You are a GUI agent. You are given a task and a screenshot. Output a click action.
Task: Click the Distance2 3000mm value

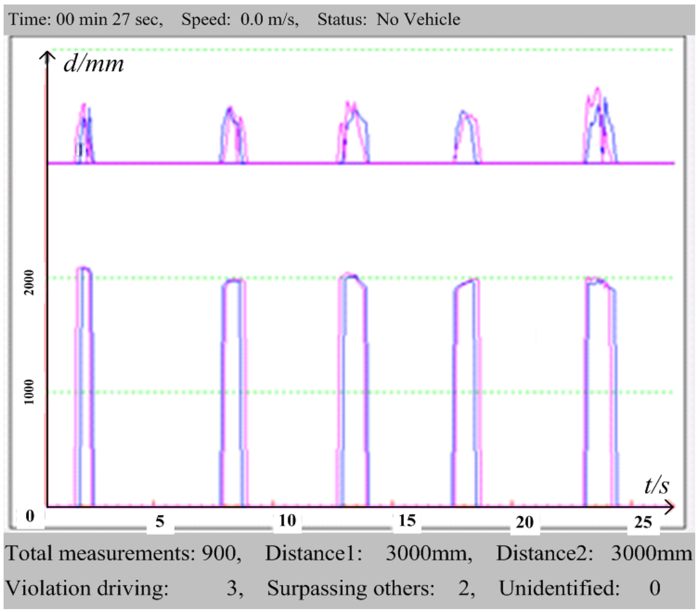coord(651,553)
